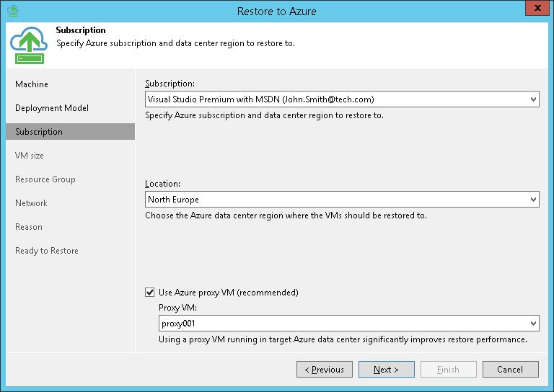Viewport: 554px width, 392px height.
Task: Open the Reason step
Action: 29,227
